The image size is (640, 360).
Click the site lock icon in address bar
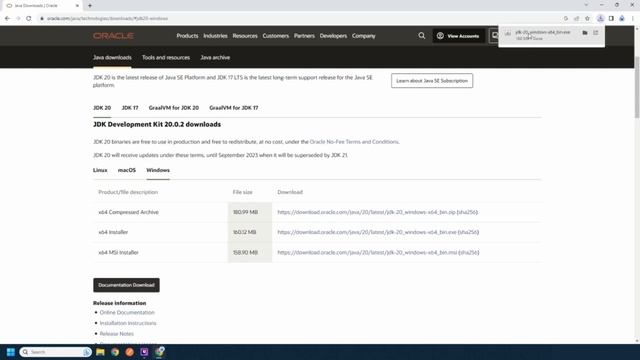click(x=42, y=18)
